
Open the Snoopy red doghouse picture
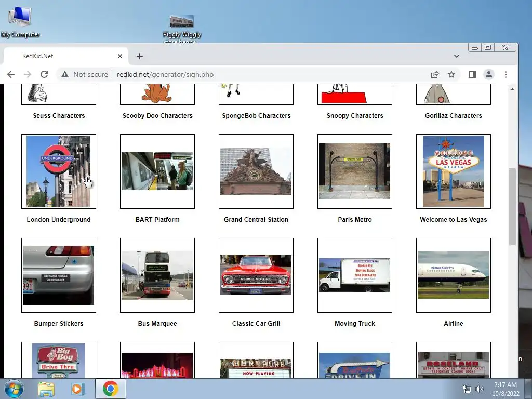tap(355, 95)
